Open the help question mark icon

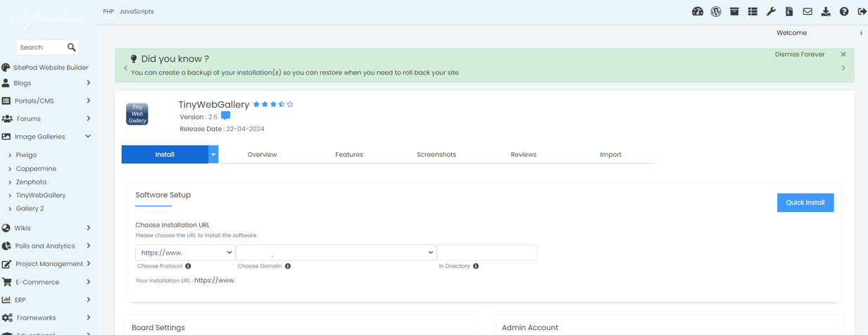click(x=844, y=11)
